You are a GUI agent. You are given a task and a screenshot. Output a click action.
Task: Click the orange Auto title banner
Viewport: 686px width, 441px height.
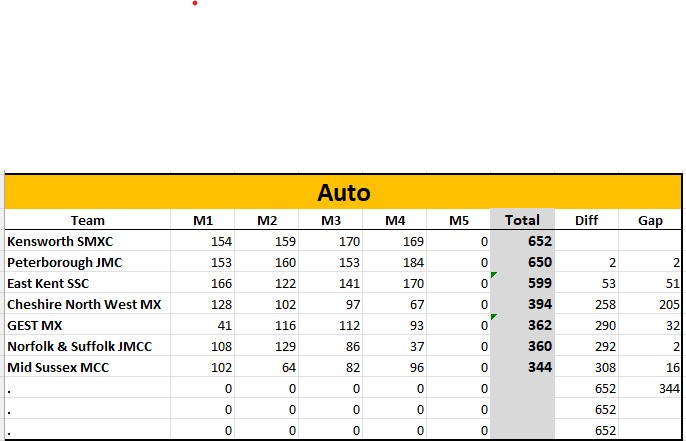point(344,191)
